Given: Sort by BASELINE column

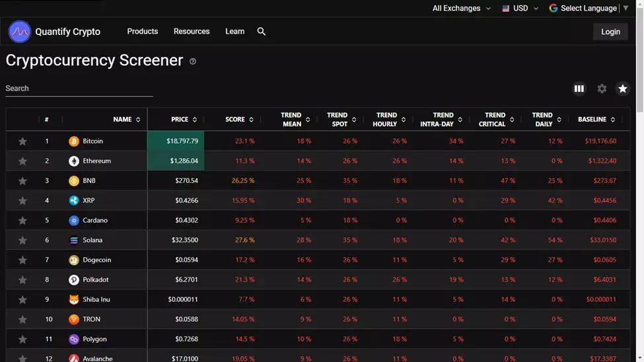Looking at the screenshot, I should tap(596, 120).
